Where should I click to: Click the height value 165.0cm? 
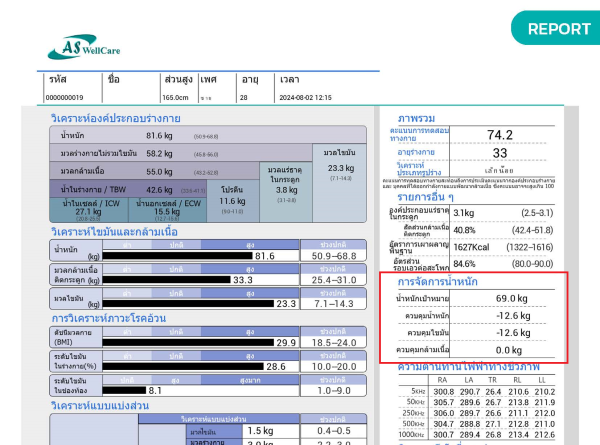pos(176,97)
